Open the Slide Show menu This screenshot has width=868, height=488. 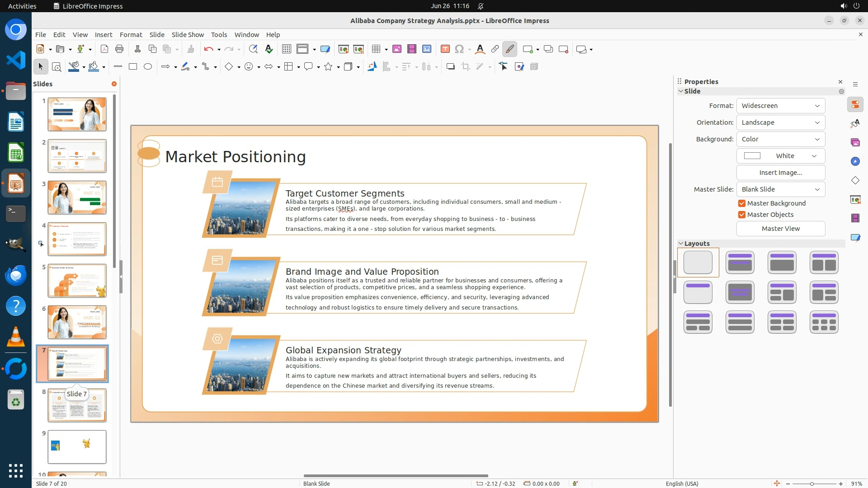coord(188,35)
